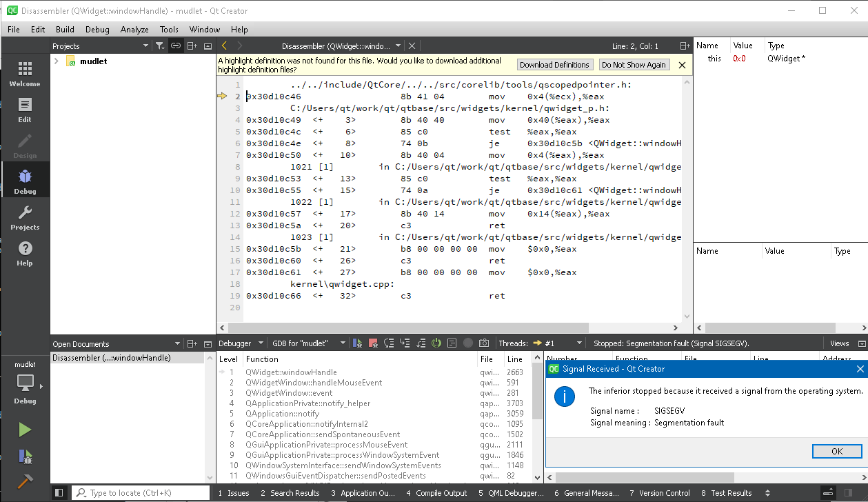Open the Window menu
Viewport: 868px width, 502px height.
[x=205, y=30]
